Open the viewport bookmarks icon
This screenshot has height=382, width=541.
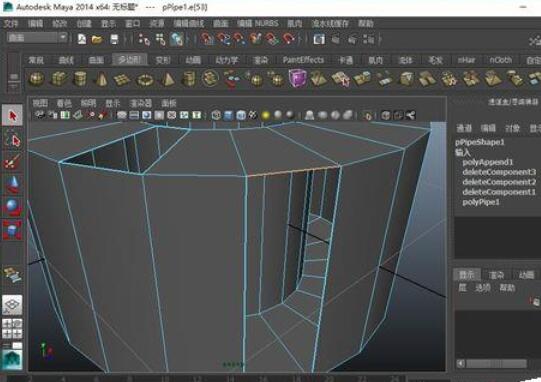click(x=65, y=115)
